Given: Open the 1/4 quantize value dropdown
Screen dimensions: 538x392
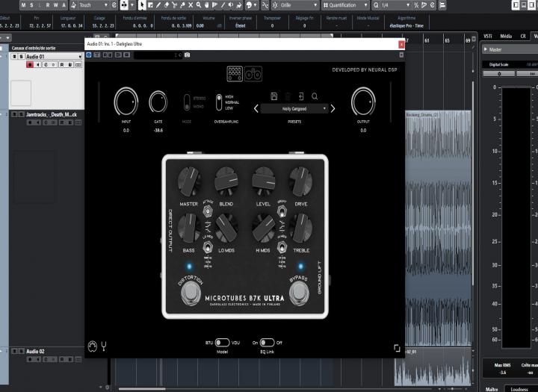Looking at the screenshot, I should (x=408, y=5).
